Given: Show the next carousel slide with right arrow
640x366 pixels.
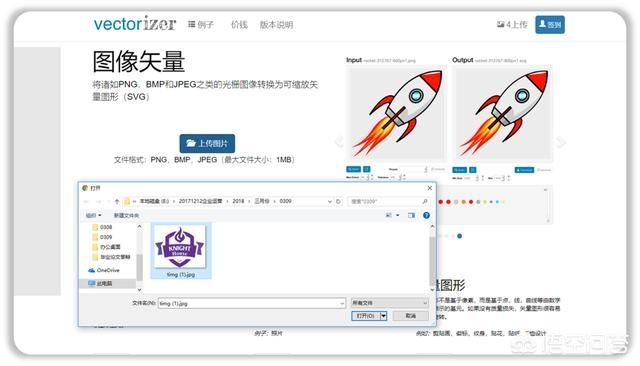Looking at the screenshot, I should 561,142.
